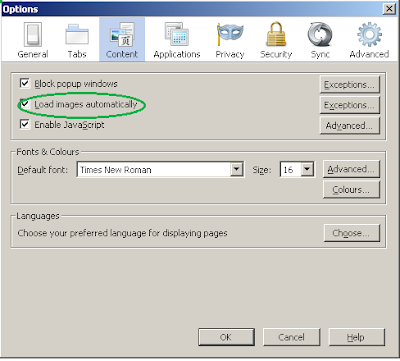Open the Advanced gear icon
Image resolution: width=400 pixels, height=361 pixels.
pyautogui.click(x=369, y=34)
